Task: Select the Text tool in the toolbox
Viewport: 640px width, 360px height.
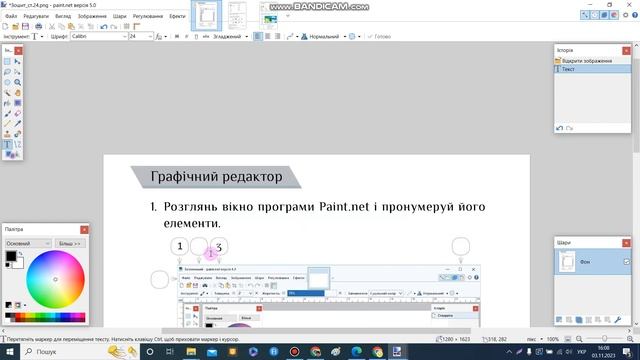Action: [7, 144]
